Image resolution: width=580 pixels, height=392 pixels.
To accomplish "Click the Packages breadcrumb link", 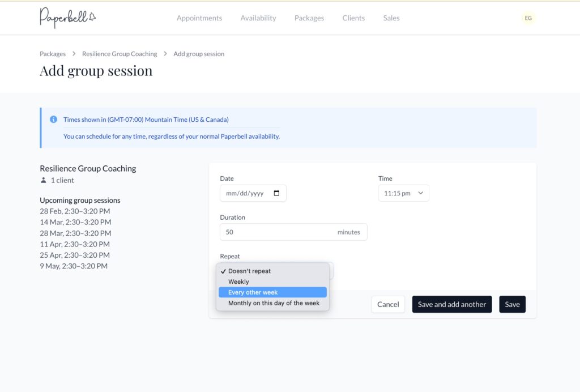I will tap(53, 54).
